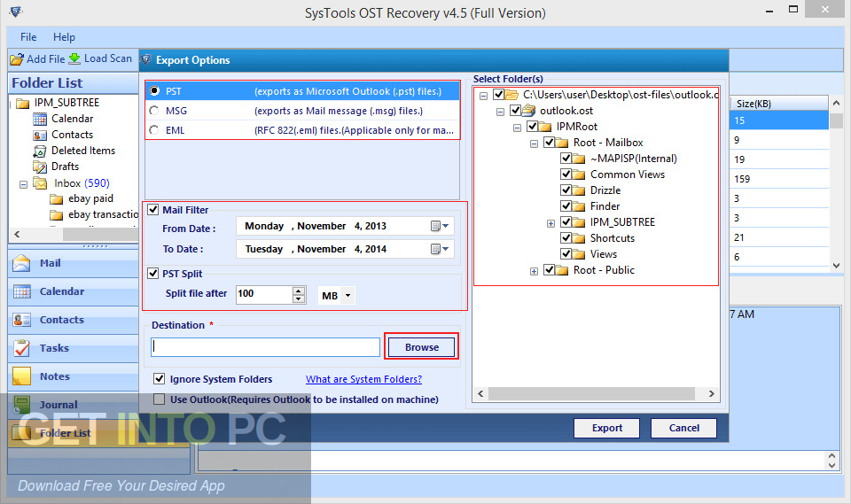Toggle the Mail Filter checkbox
Screen dimensions: 851x504
click(153, 209)
